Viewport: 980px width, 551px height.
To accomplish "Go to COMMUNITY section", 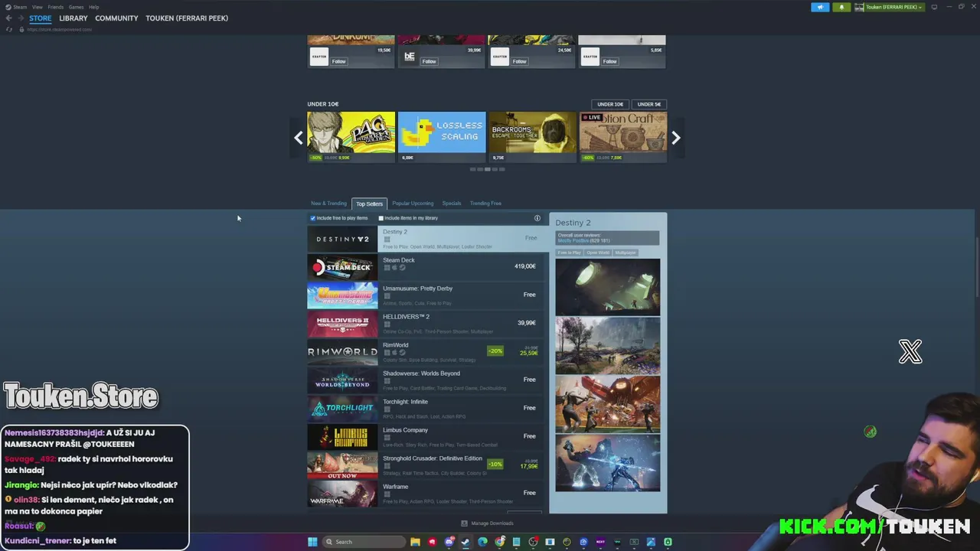I will [x=116, y=18].
